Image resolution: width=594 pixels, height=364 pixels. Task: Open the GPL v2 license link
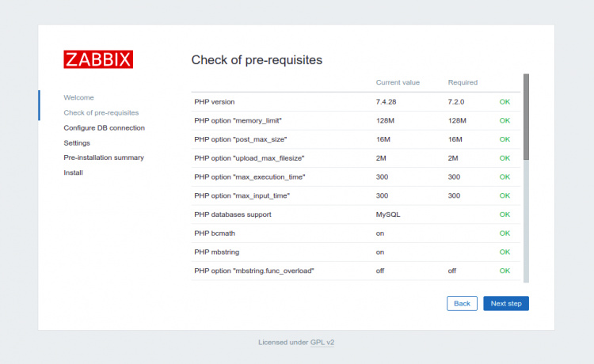322,343
